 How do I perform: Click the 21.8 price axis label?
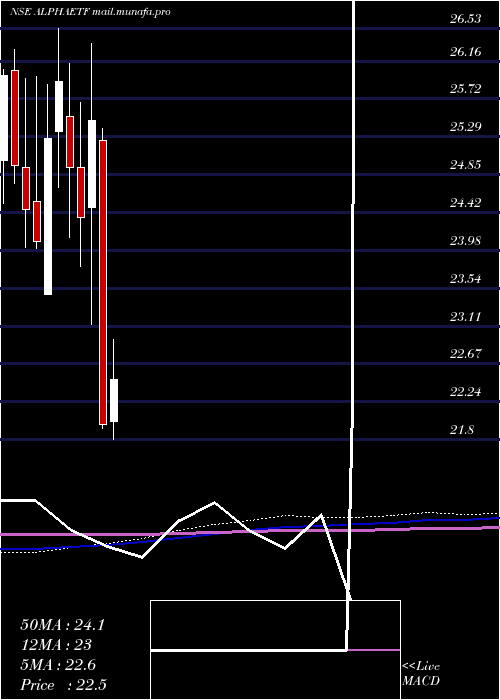pyautogui.click(x=462, y=430)
